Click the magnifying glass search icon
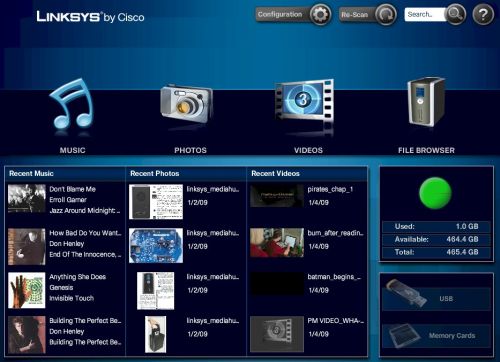The width and height of the screenshot is (500, 362). coord(456,15)
